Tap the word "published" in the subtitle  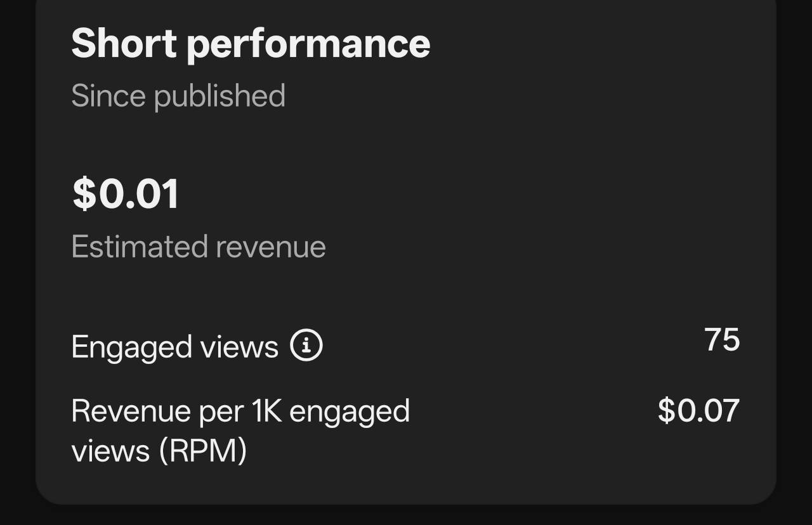[219, 96]
